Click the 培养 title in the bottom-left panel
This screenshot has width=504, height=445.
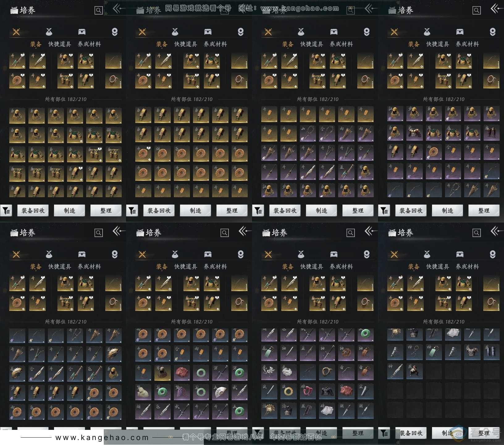[x=27, y=233]
